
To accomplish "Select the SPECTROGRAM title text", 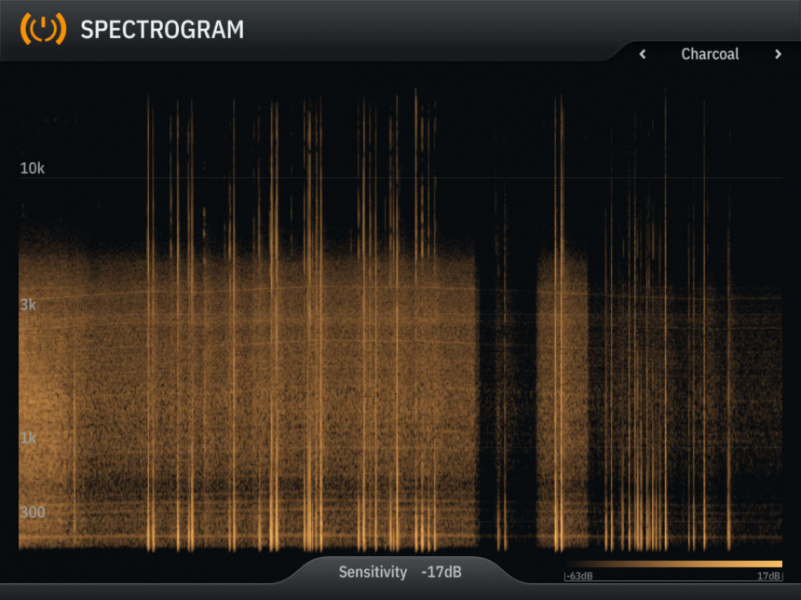I will tap(163, 29).
